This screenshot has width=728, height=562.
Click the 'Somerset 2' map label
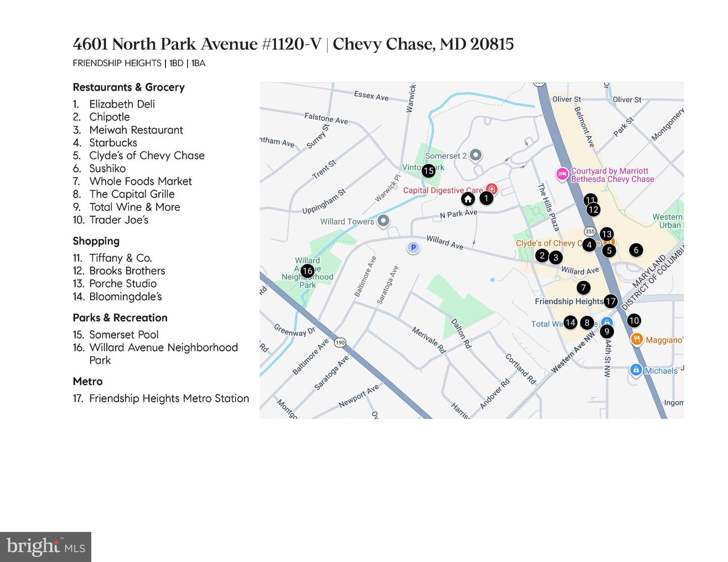tap(446, 156)
